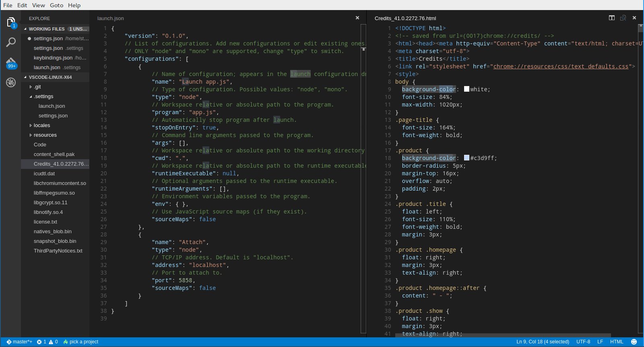Click the master git branch status

(x=19, y=342)
